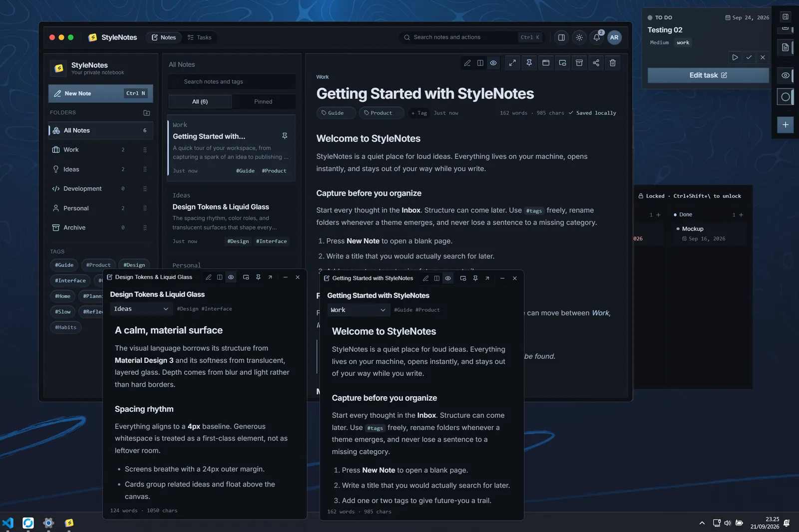Open the Work folder's drag handle options

tap(145, 150)
